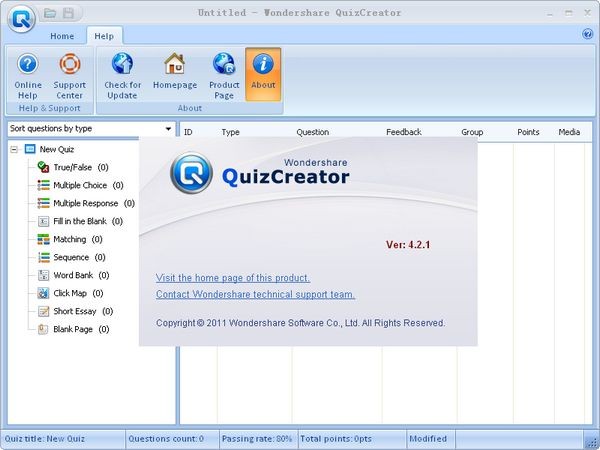Select the Blank Page item
600x450 pixels.
(x=73, y=329)
